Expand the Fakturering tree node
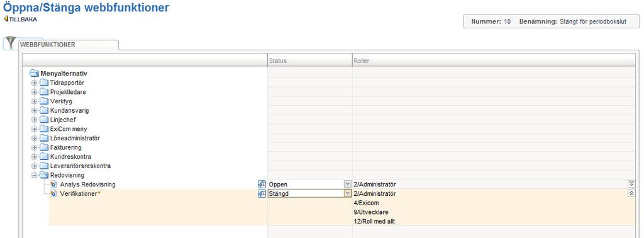 coord(35,147)
